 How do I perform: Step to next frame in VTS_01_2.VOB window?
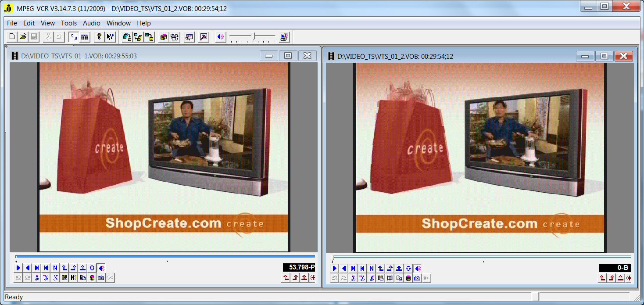353,268
